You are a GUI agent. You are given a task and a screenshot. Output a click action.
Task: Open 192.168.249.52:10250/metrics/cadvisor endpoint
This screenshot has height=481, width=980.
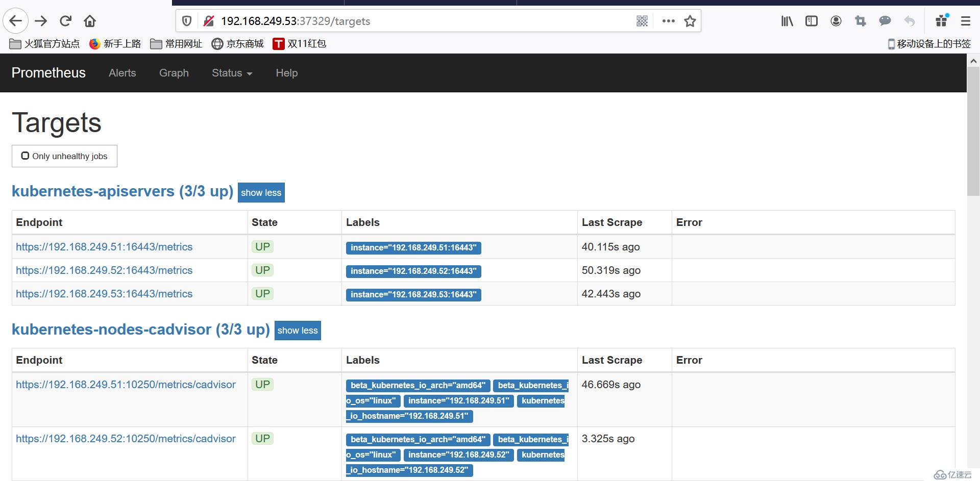pyautogui.click(x=126, y=439)
